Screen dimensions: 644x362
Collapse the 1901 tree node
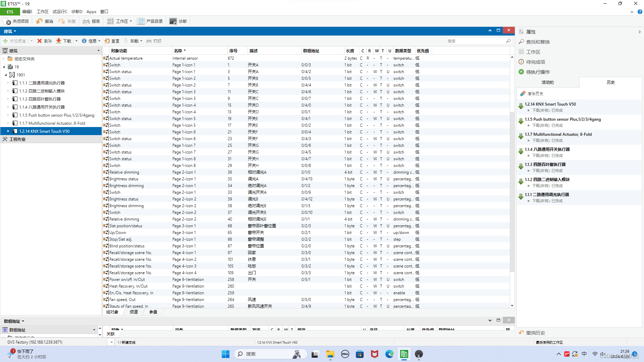(6, 75)
